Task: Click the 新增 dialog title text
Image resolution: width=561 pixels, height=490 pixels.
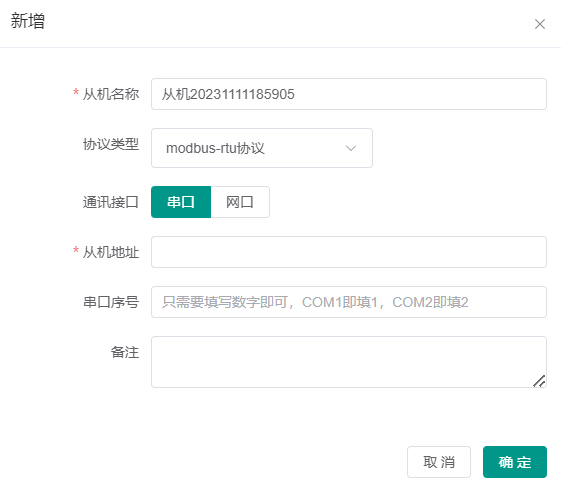Action: tap(28, 21)
